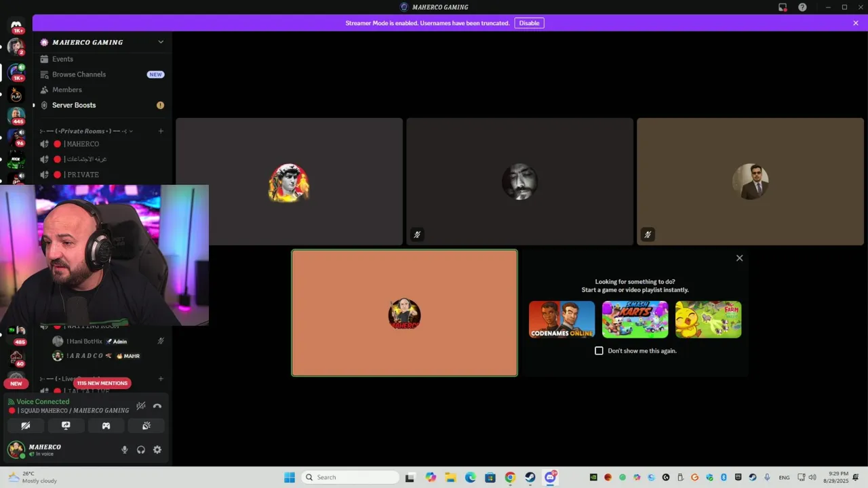This screenshot has height=488, width=868.
Task: Join the Arabic-named voice channel
Action: click(x=102, y=159)
